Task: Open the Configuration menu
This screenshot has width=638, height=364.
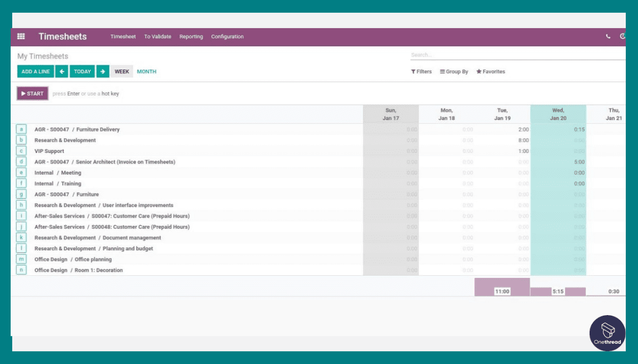Action: pos(227,36)
